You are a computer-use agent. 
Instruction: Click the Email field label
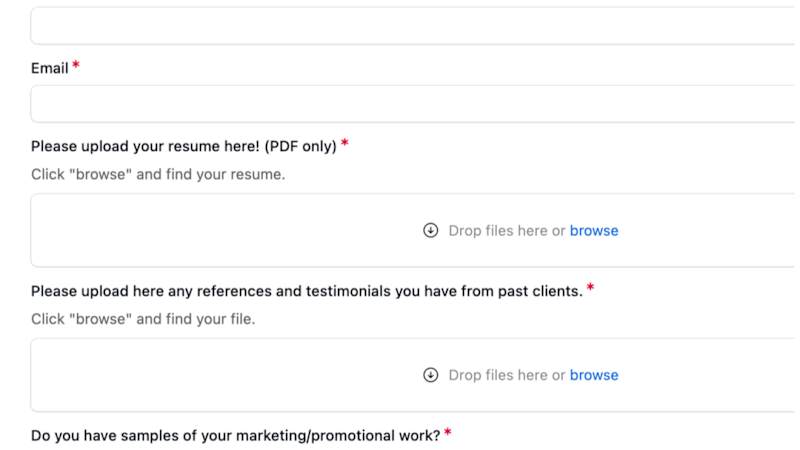point(49,68)
